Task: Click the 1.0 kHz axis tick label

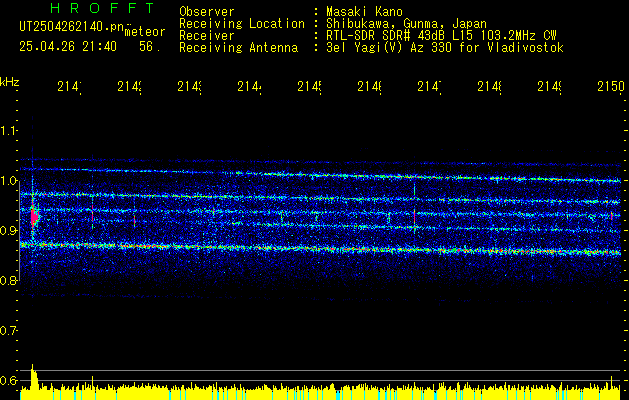Action: [x=8, y=181]
